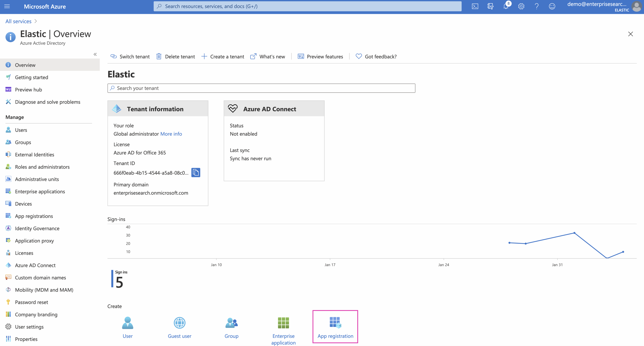Click the App registration create icon
This screenshot has width=644, height=346.
[x=335, y=327]
